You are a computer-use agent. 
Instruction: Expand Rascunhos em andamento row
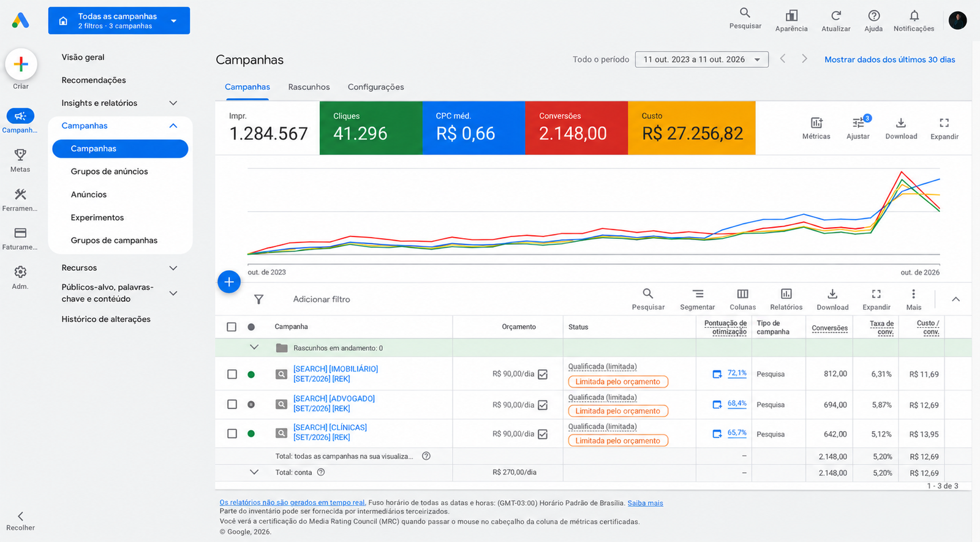pyautogui.click(x=254, y=347)
